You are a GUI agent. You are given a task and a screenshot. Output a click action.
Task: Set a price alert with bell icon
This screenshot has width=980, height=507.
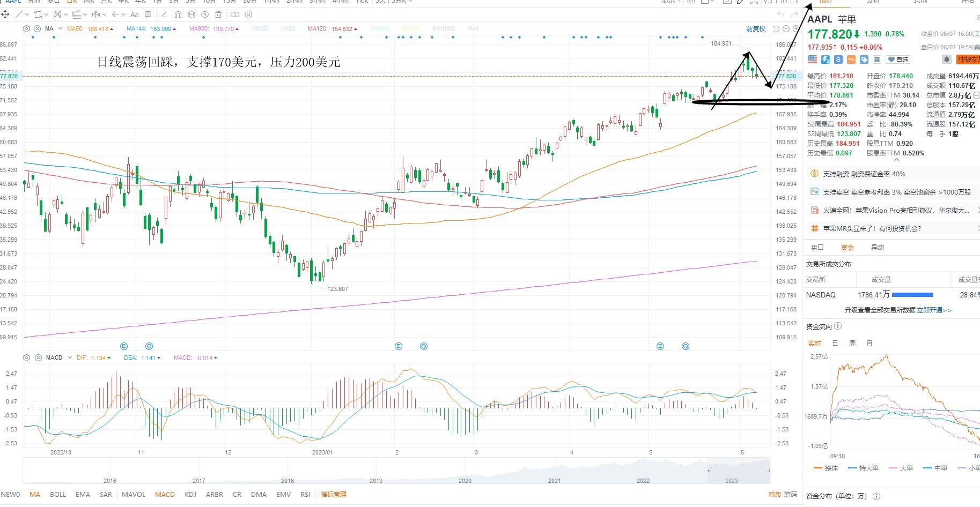[947, 59]
